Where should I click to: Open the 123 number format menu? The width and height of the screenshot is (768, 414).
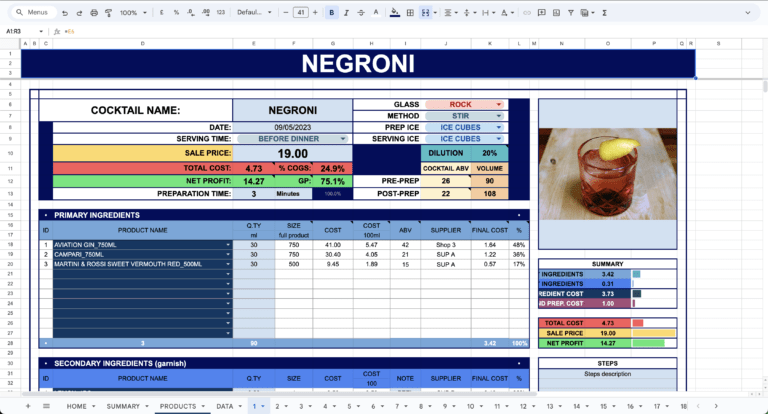221,13
